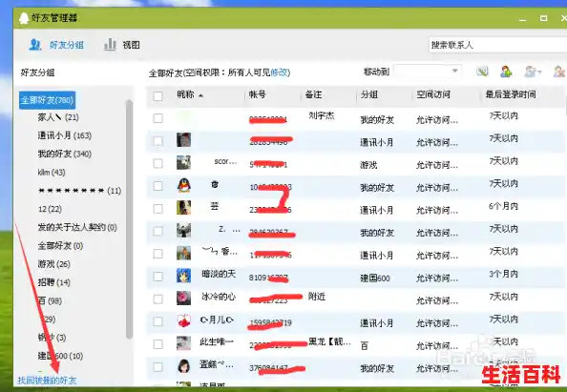This screenshot has width=567, height=392.
Task: Toggle the select-all checkbox in header
Action: click(x=158, y=96)
